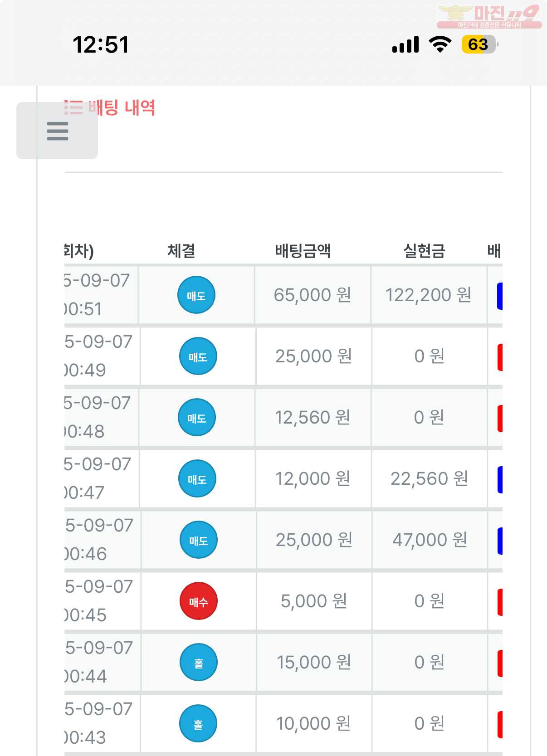Click the red result tag in the 25,000 원 / 0 원 row
Viewport: 547px width, 756px height.
(500, 357)
